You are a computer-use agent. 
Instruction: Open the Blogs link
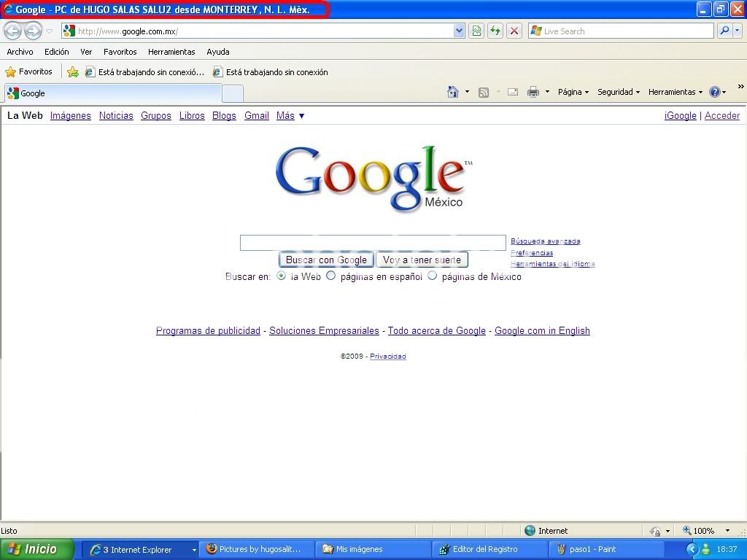coord(225,116)
